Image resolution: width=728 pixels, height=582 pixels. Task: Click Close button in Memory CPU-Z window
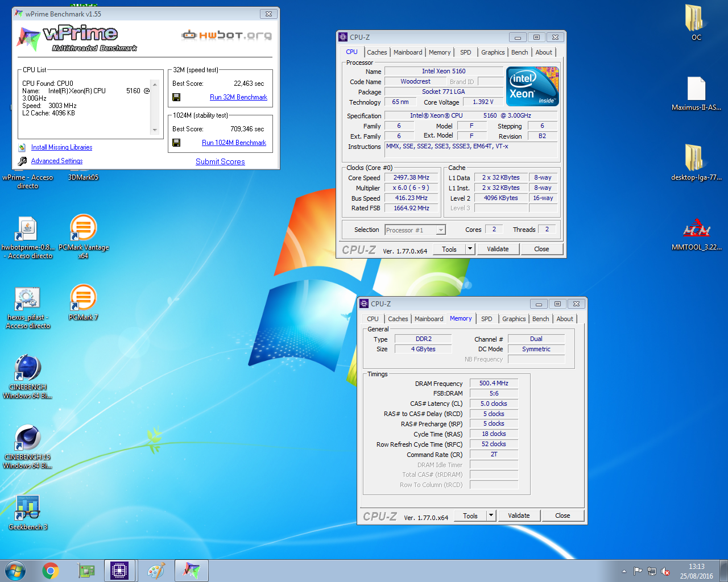coord(562,516)
